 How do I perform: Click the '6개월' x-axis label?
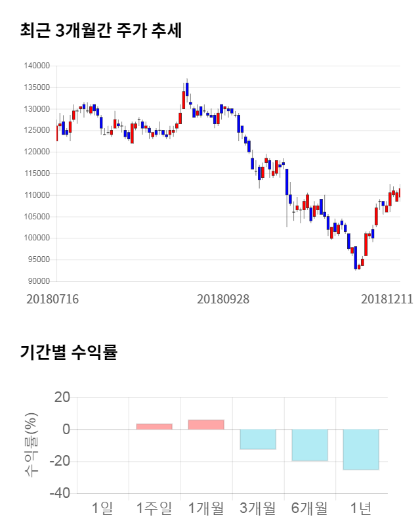310,508
